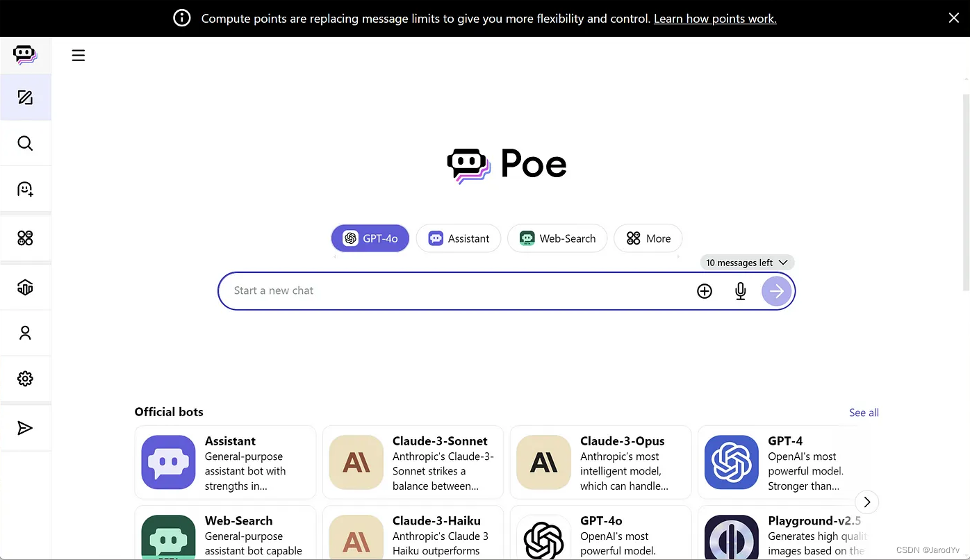The image size is (970, 560).
Task: Open the sidebar search icon
Action: tap(25, 143)
